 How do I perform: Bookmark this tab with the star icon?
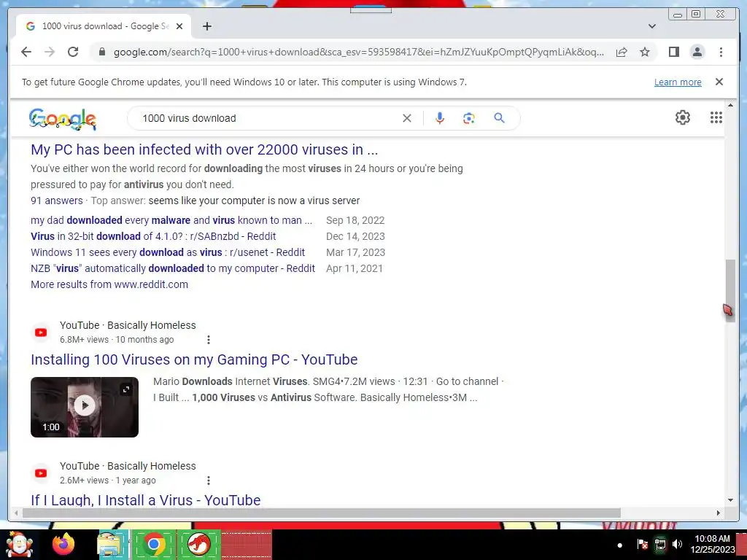(x=645, y=52)
